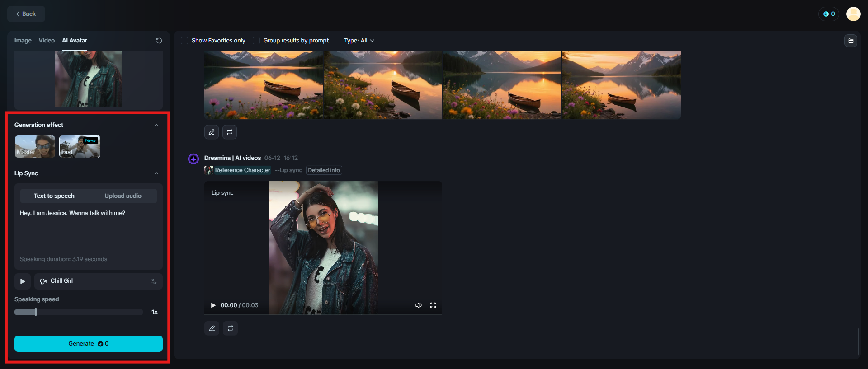Image resolution: width=868 pixels, height=369 pixels.
Task: Select the Upload audio option
Action: pyautogui.click(x=123, y=196)
